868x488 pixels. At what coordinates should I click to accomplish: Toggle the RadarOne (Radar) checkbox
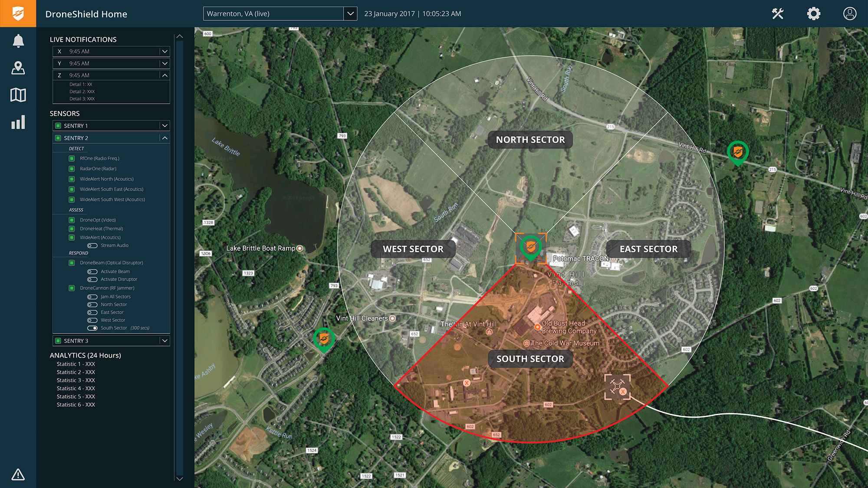[x=72, y=169]
